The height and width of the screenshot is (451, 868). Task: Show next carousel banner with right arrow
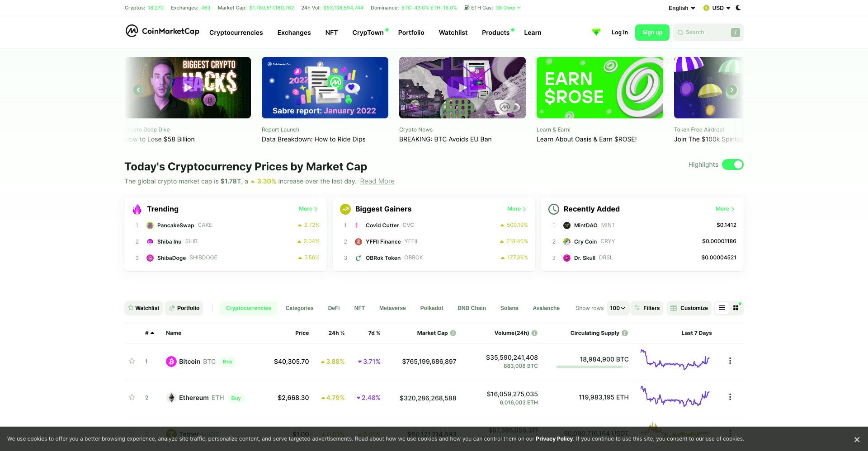click(x=732, y=90)
